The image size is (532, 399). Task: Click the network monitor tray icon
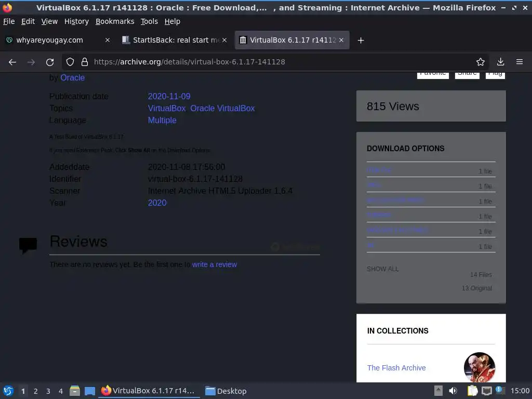pos(487,391)
